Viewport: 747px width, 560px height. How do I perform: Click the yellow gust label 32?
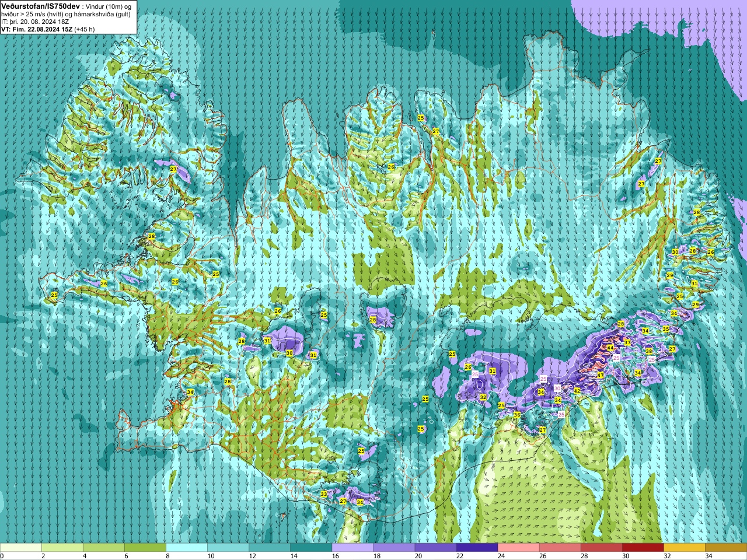[x=483, y=397]
